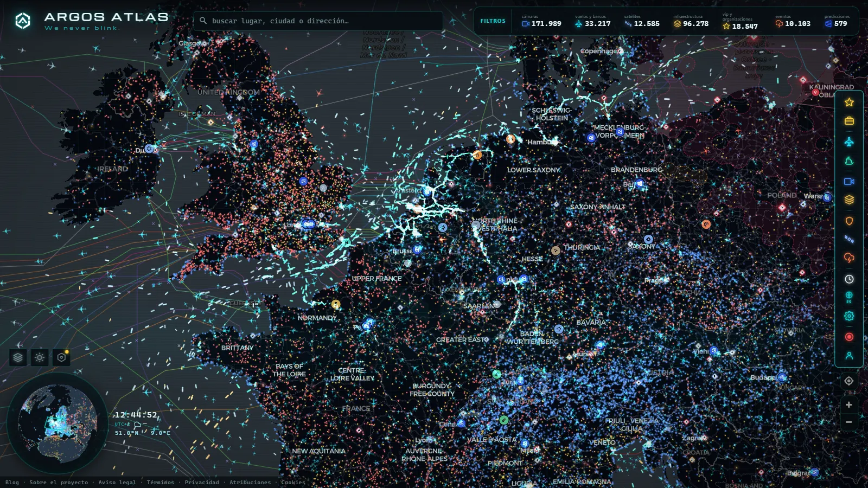
Task: Open the clock history icon in right sidebar
Action: [x=849, y=279]
